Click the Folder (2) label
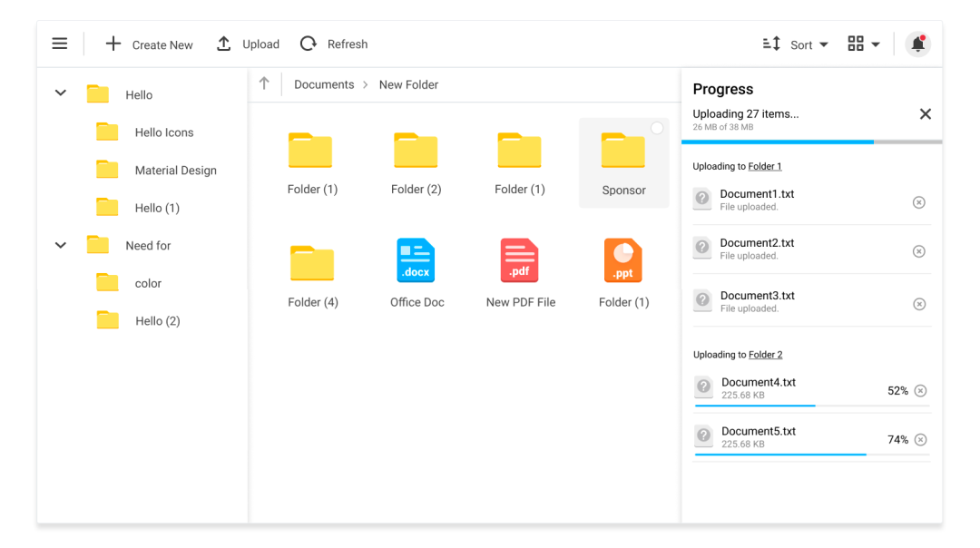Viewport: 980px width, 548px height. click(x=416, y=190)
